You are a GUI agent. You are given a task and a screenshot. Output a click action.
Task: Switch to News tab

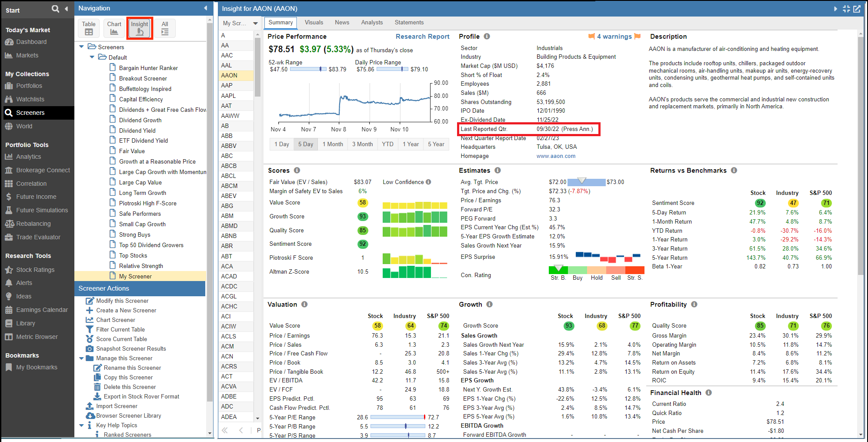[x=342, y=23]
